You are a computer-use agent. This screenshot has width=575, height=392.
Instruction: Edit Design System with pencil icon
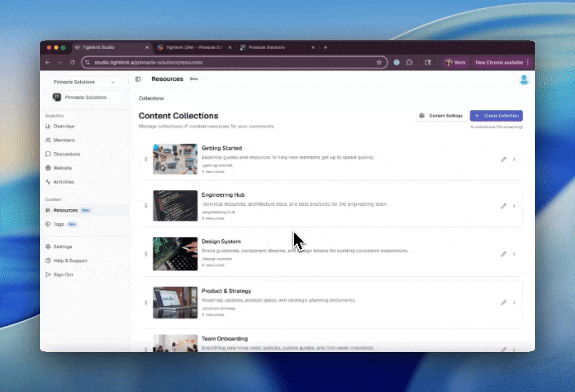[503, 254]
